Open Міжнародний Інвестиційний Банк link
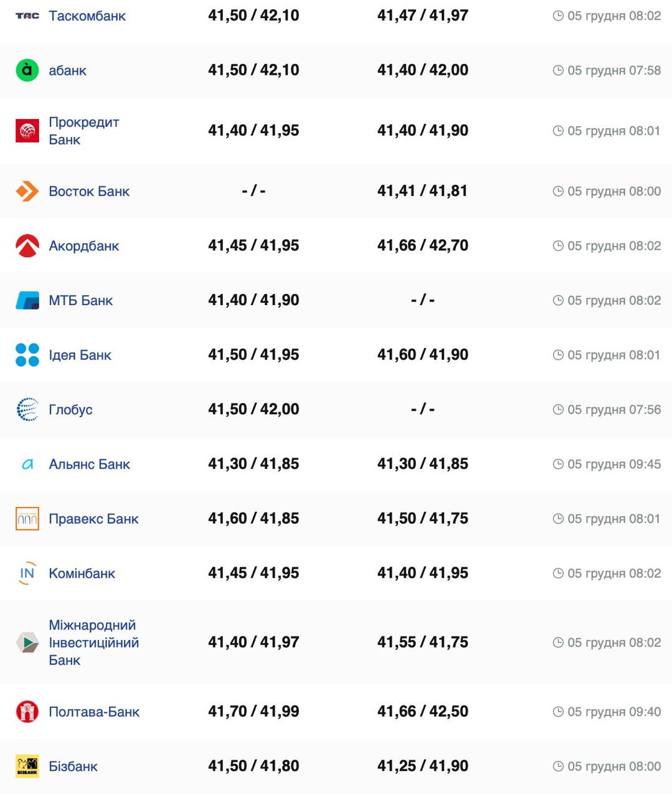Image resolution: width=672 pixels, height=797 pixels. click(93, 643)
